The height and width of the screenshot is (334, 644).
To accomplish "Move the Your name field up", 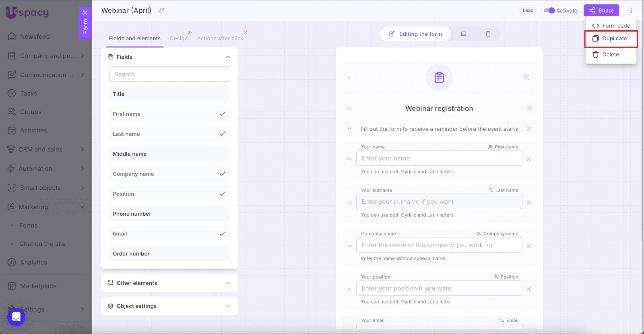I will click(x=349, y=159).
